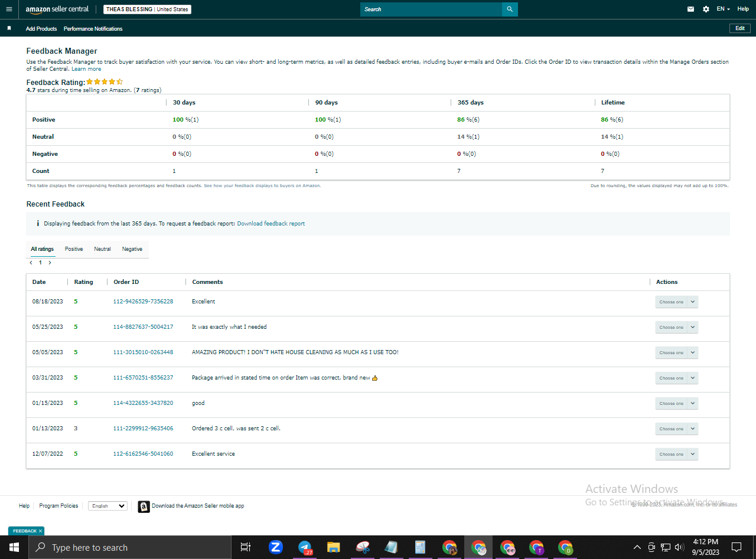Open the hamburger navigation menu
Viewport: 756px width, 559px height.
click(x=9, y=9)
